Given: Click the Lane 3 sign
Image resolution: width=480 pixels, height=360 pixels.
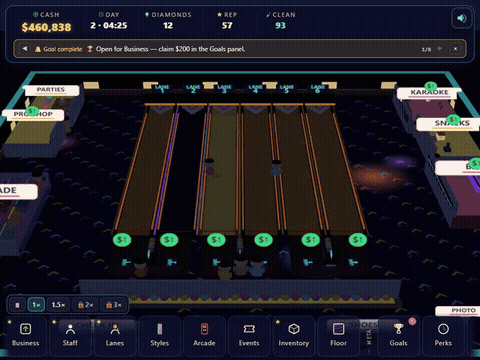Looking at the screenshot, I should [x=224, y=89].
